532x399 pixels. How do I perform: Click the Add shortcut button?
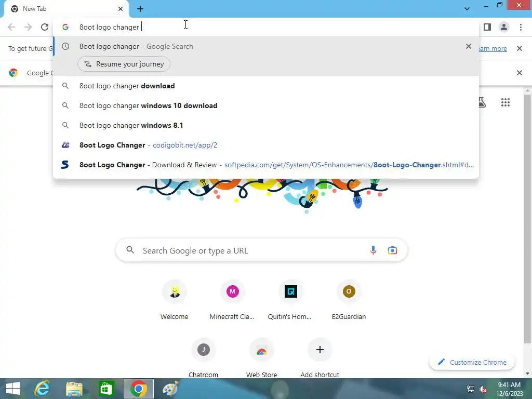[x=320, y=357]
